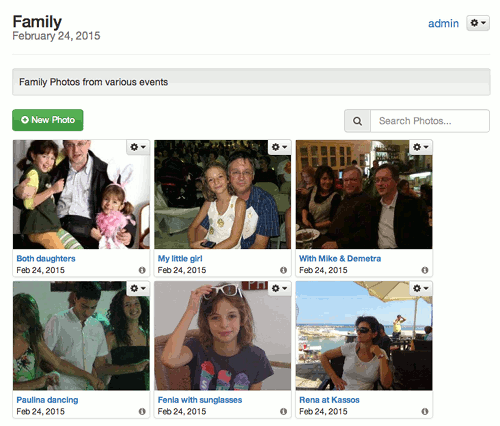500x426 pixels.
Task: View the With Mike & Demetra photo thumbnail
Action: 364,194
